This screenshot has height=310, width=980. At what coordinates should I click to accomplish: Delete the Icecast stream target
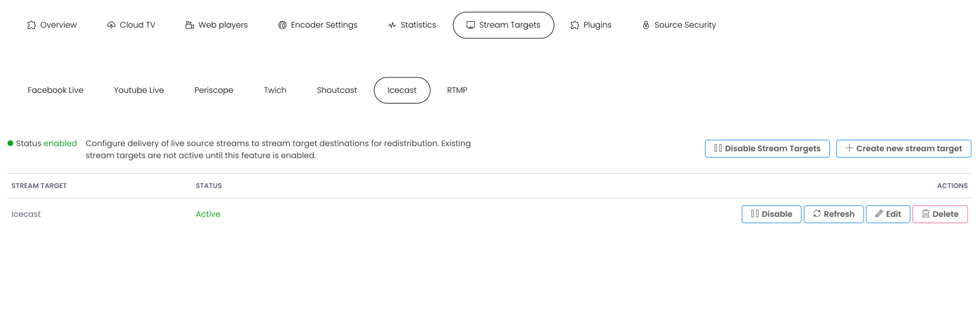tap(940, 214)
